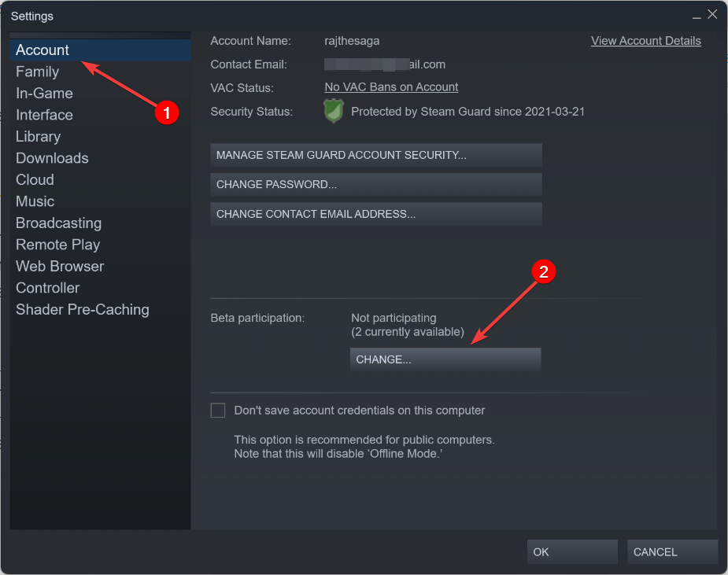728x575 pixels.
Task: Click the contact email value
Action: click(385, 65)
